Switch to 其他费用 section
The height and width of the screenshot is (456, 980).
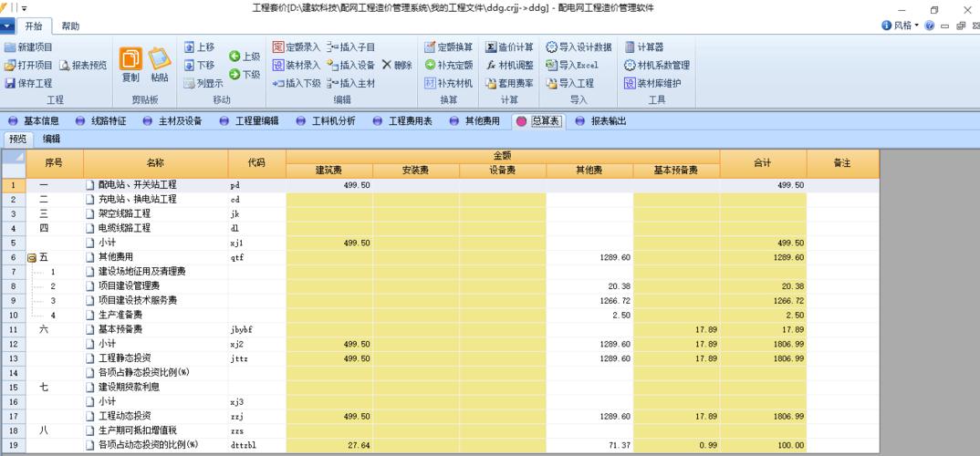click(x=475, y=121)
